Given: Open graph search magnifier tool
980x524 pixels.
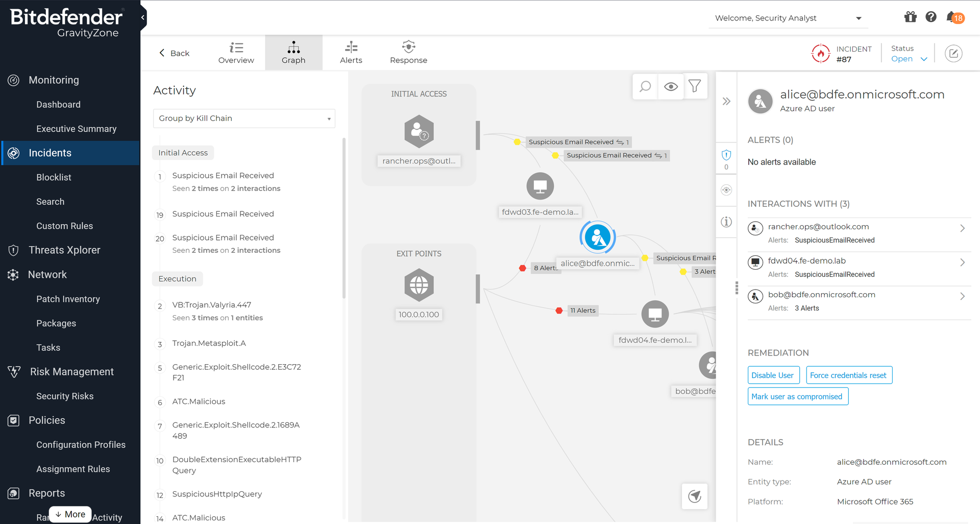Looking at the screenshot, I should pyautogui.click(x=645, y=86).
